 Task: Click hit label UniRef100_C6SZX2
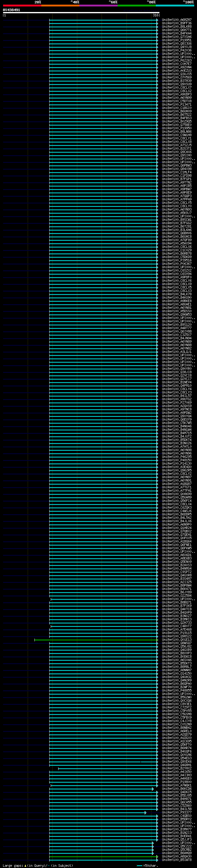click(176, 270)
